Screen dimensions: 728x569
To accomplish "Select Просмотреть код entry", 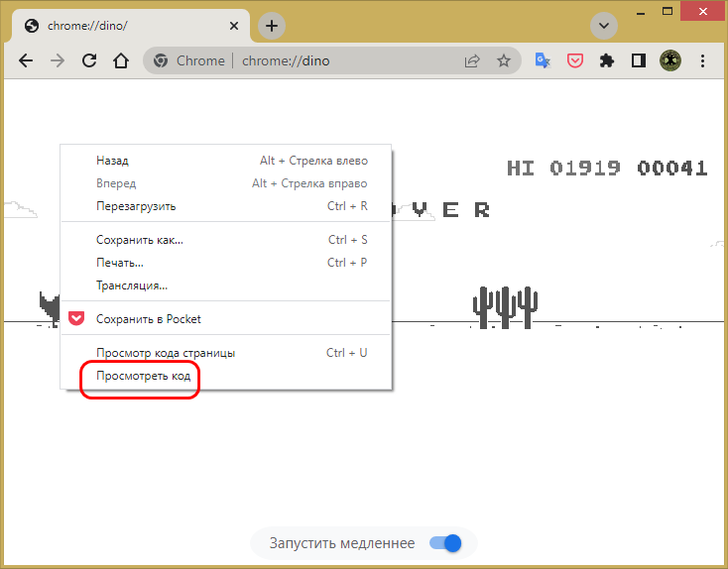I will coord(226,376).
